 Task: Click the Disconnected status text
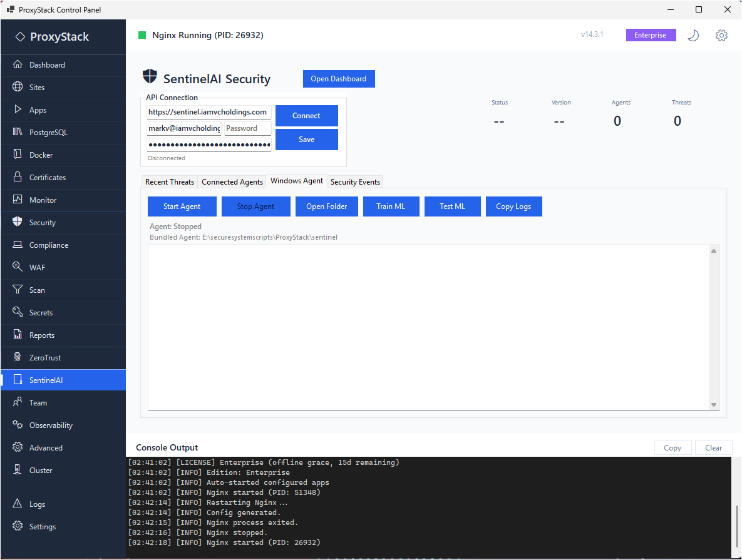[167, 158]
